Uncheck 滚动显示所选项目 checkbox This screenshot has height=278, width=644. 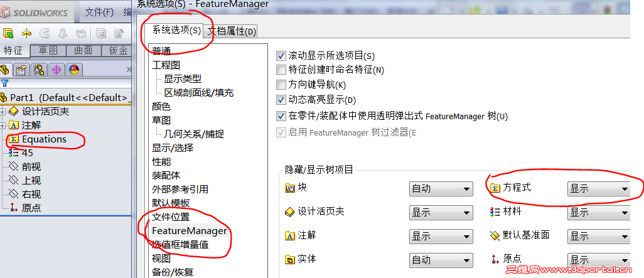(281, 56)
